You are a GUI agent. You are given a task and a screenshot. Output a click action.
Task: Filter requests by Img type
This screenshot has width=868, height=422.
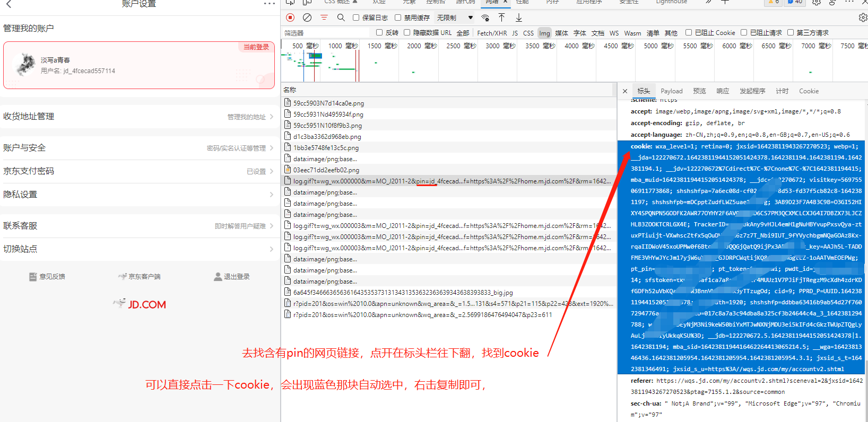tap(545, 33)
